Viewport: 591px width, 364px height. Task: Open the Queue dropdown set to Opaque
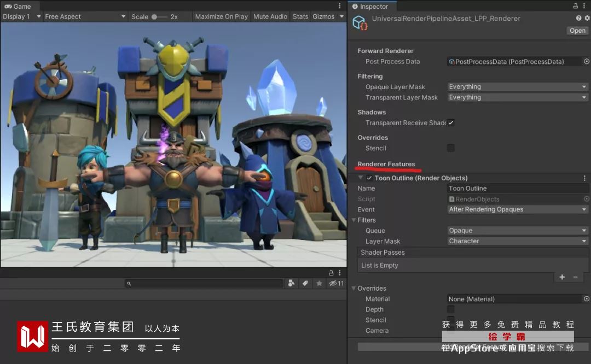click(518, 231)
